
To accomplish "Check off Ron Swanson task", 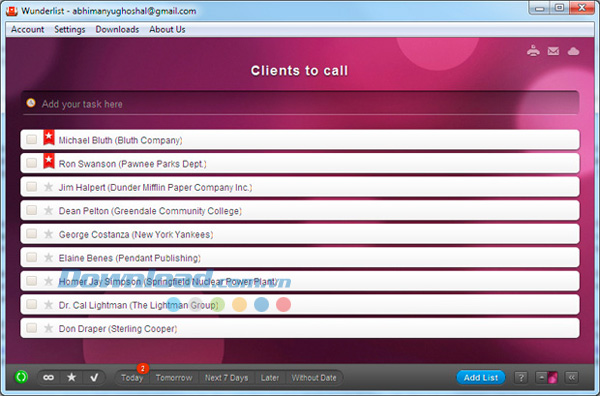I will pos(31,163).
